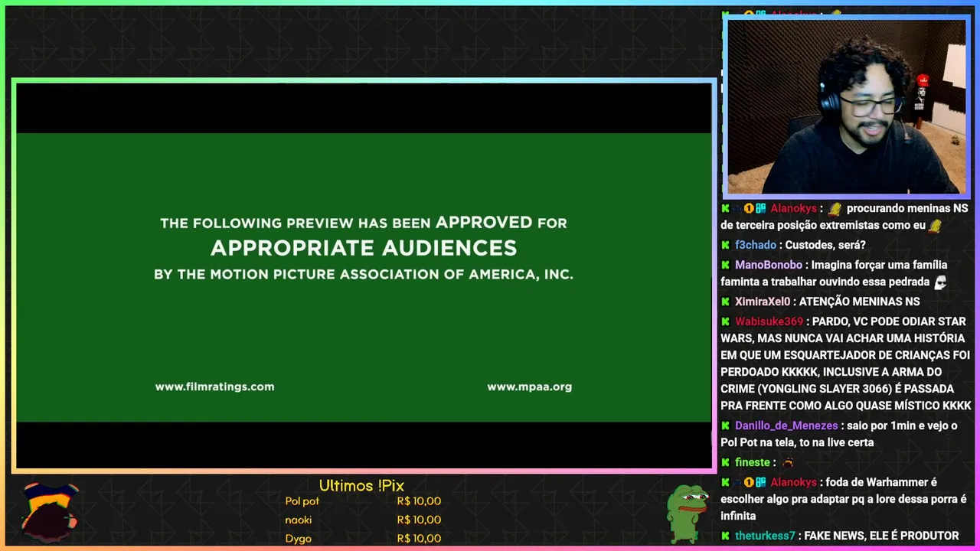Open www.filmratings.com link in video
The image size is (980, 551).
click(214, 386)
